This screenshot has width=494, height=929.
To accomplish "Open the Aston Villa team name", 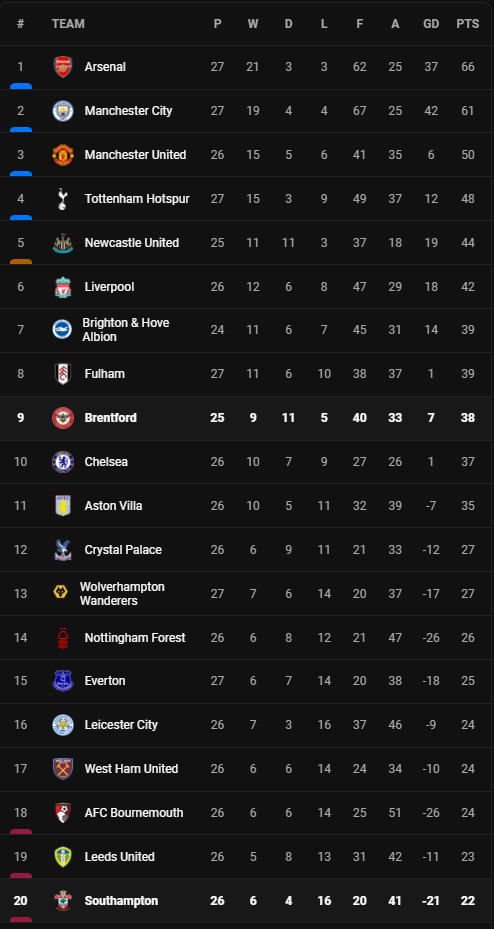I will (x=113, y=505).
